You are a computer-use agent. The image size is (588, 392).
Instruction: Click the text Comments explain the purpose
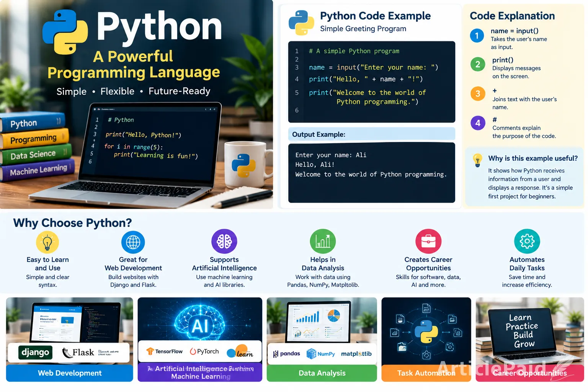pos(524,132)
